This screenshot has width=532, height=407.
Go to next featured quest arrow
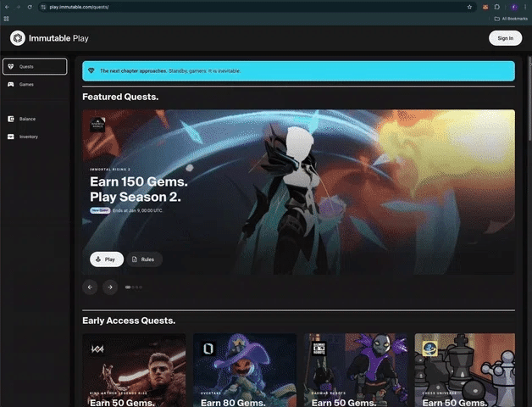click(110, 287)
